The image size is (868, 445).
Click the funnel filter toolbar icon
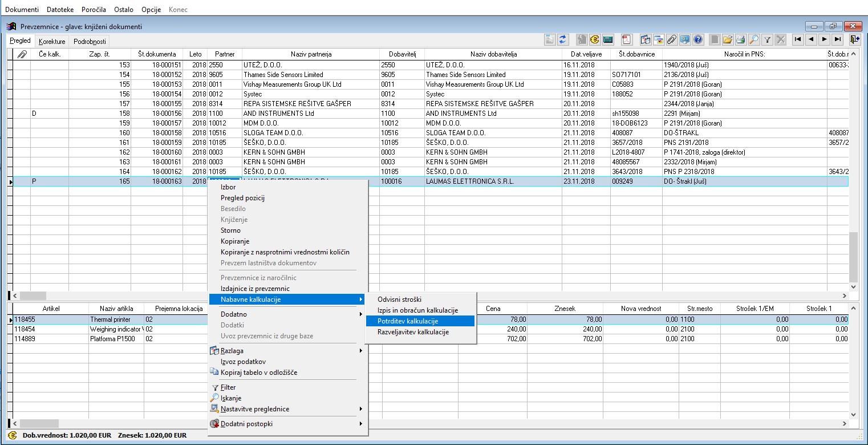pos(768,40)
